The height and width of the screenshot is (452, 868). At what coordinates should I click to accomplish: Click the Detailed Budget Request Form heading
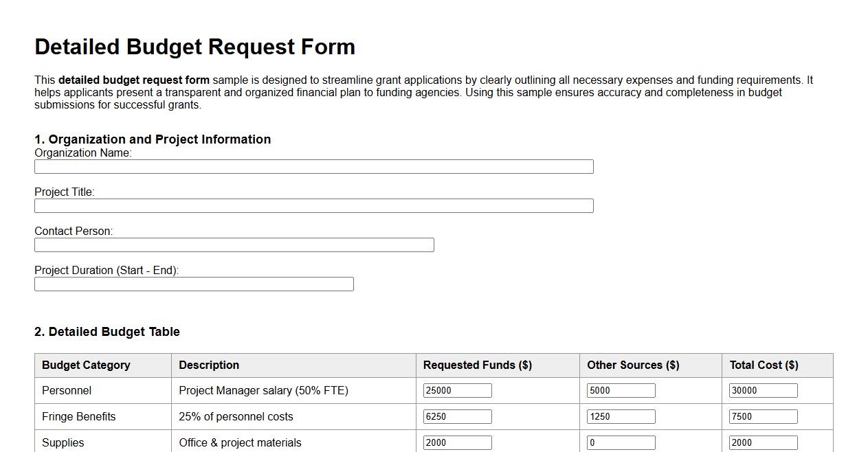click(x=194, y=47)
